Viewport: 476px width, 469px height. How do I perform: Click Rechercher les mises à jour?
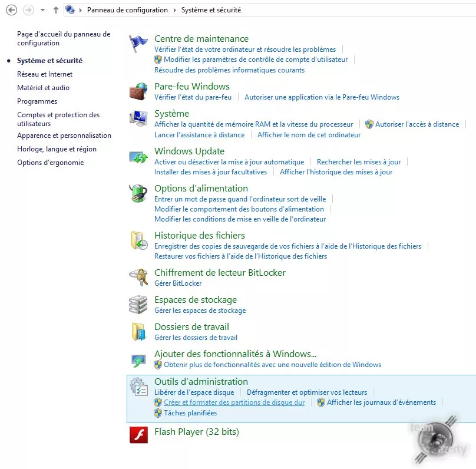[359, 162]
